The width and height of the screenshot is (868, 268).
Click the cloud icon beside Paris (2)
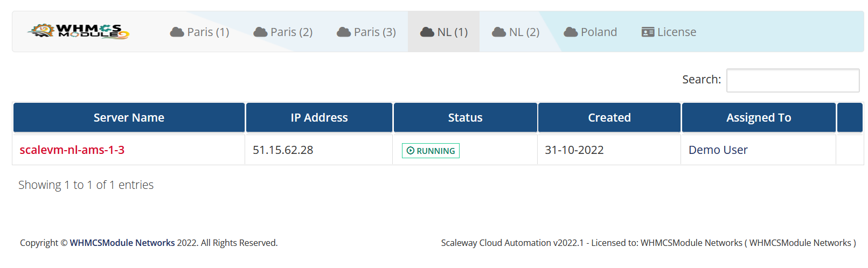[261, 32]
